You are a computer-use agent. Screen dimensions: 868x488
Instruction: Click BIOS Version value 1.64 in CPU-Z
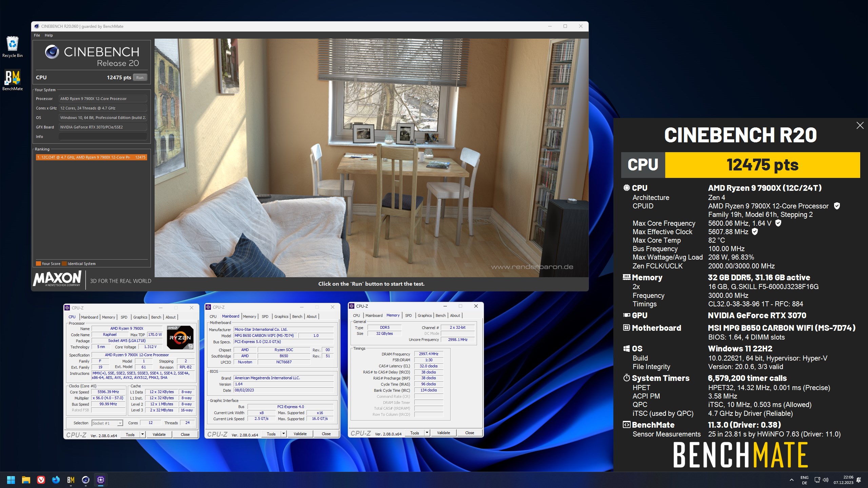click(x=283, y=384)
